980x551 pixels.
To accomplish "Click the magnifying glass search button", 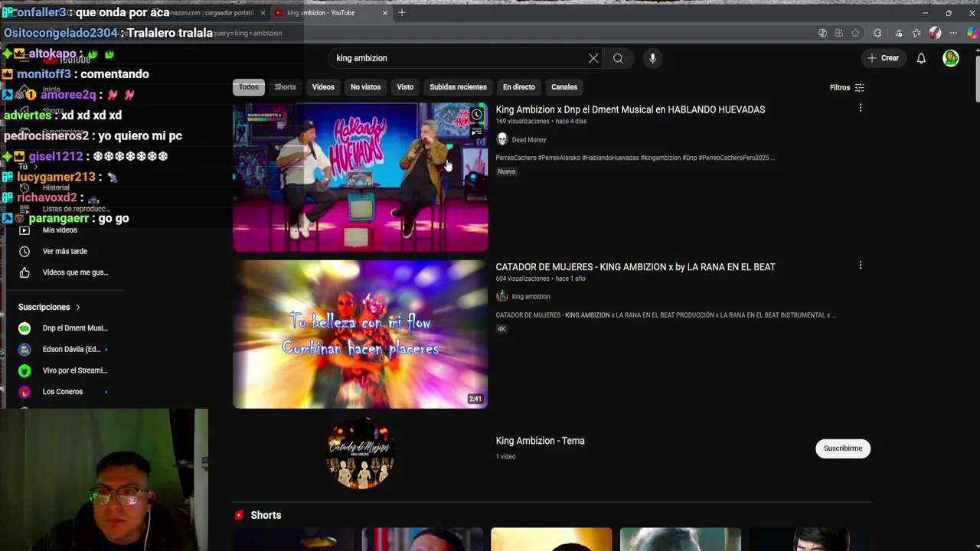I will click(x=618, y=58).
